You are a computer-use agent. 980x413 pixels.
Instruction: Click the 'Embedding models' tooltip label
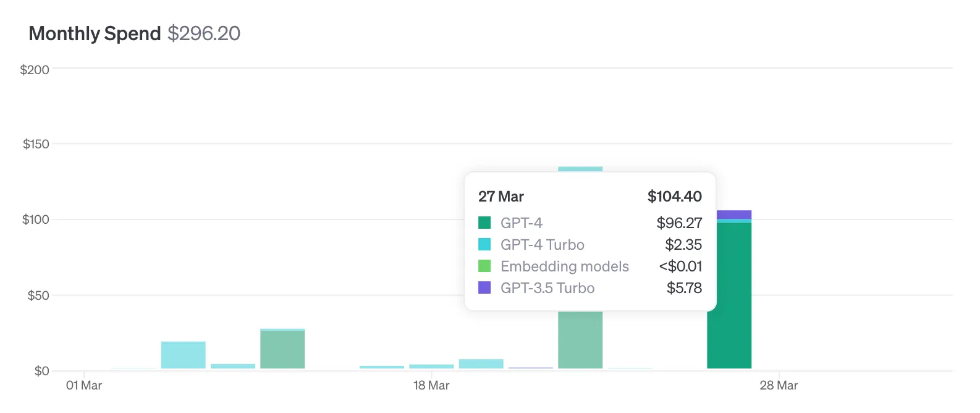(565, 266)
